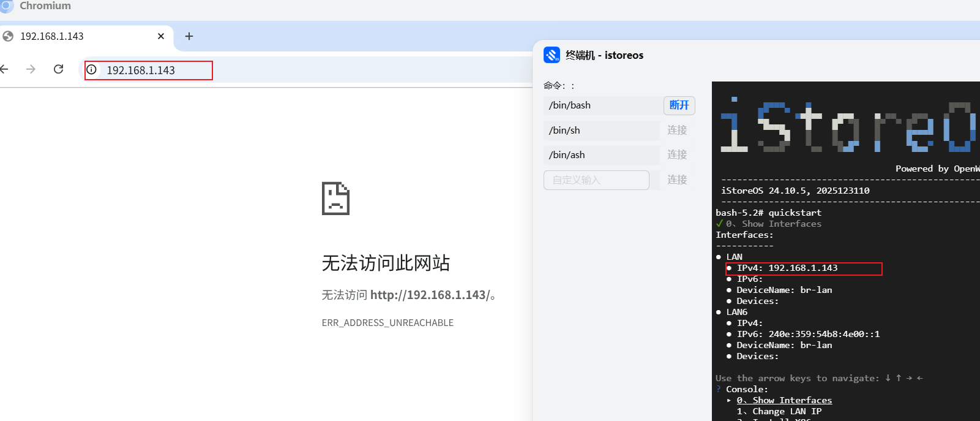Viewport: 980px width, 421px height.
Task: Click the Console: prompt label
Action: (747, 389)
